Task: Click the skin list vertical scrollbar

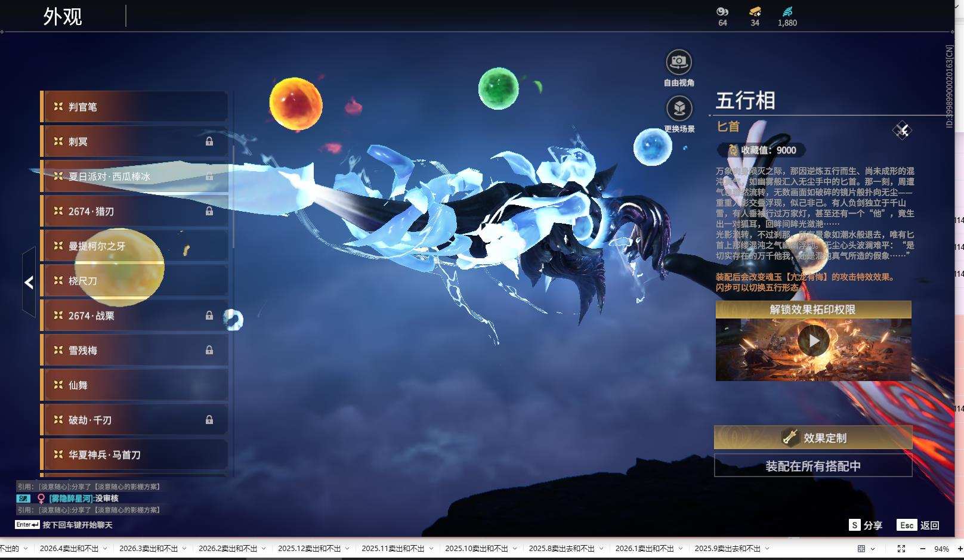Action: coord(233,197)
